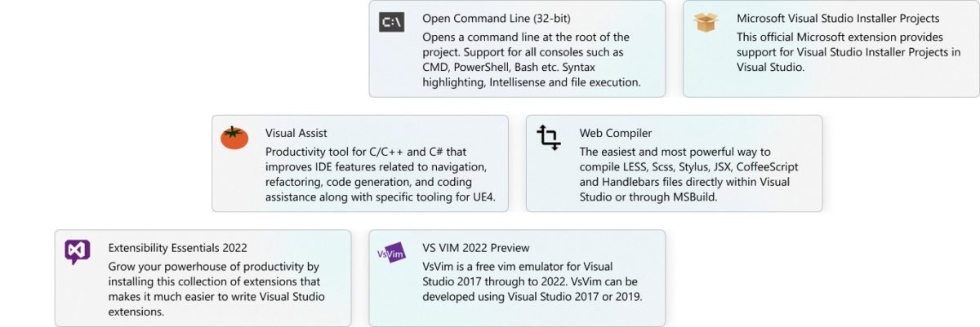Select the Visual Assist title
Image resolution: width=980 pixels, height=327 pixels.
pos(296,132)
